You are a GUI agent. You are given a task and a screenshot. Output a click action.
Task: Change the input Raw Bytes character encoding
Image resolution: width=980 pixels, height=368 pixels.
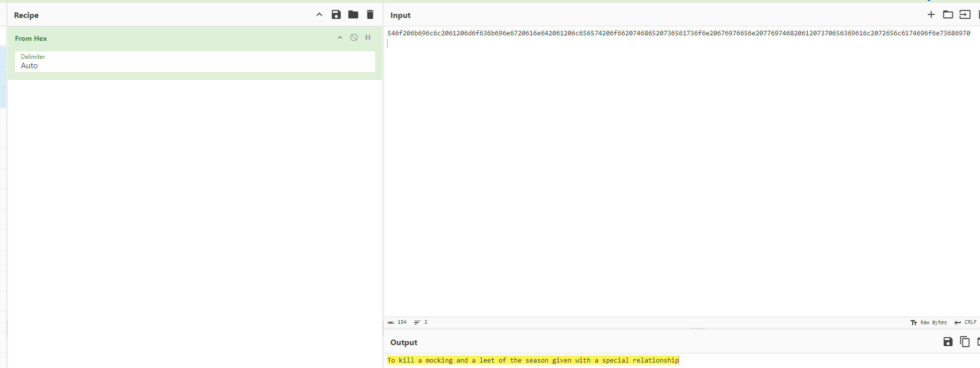point(929,323)
